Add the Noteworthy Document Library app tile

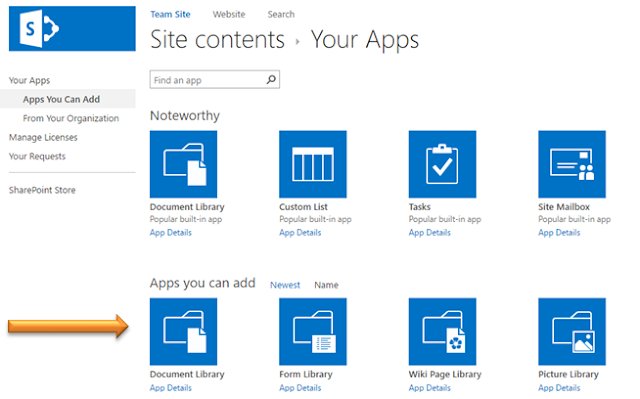[x=183, y=164]
